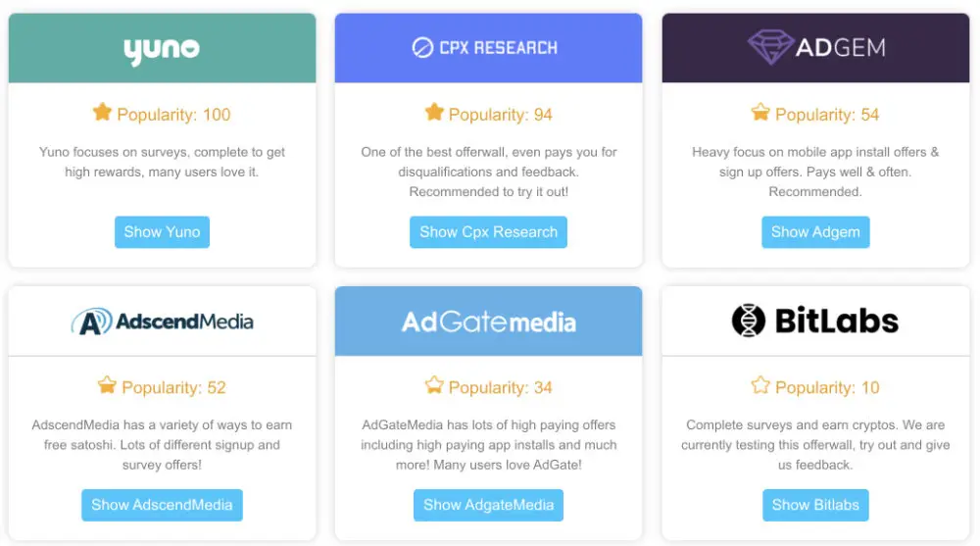This screenshot has height=546, width=980.
Task: Click the BitLabs description text
Action: click(x=815, y=444)
